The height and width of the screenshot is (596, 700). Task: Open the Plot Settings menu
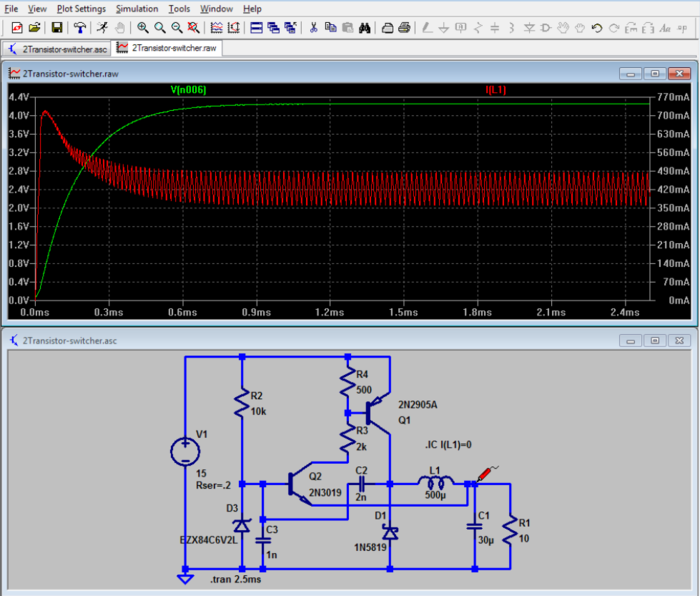click(x=81, y=9)
